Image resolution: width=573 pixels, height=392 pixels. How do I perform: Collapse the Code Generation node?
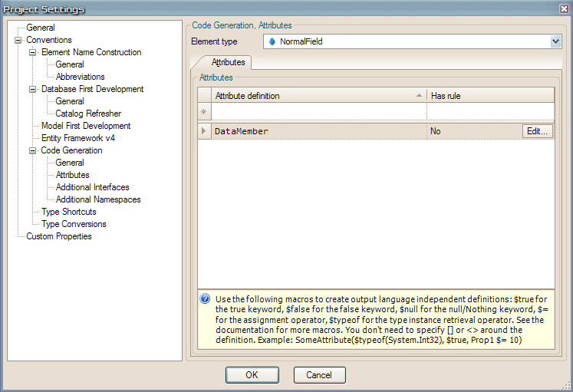(x=32, y=151)
